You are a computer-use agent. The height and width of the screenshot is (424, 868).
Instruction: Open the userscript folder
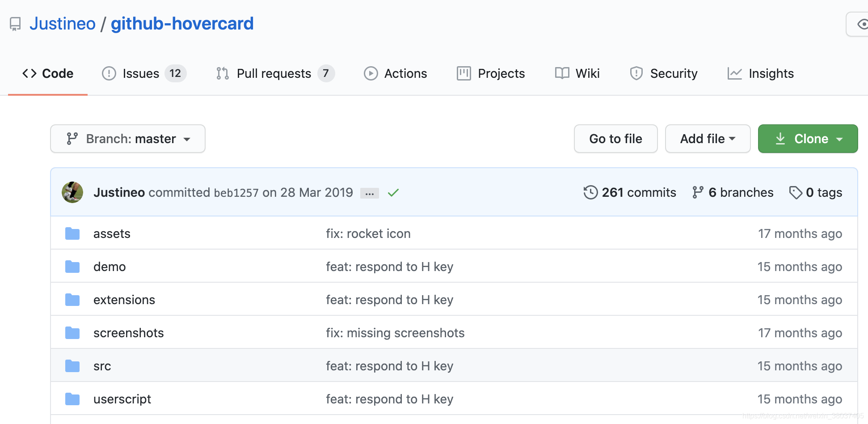click(122, 399)
